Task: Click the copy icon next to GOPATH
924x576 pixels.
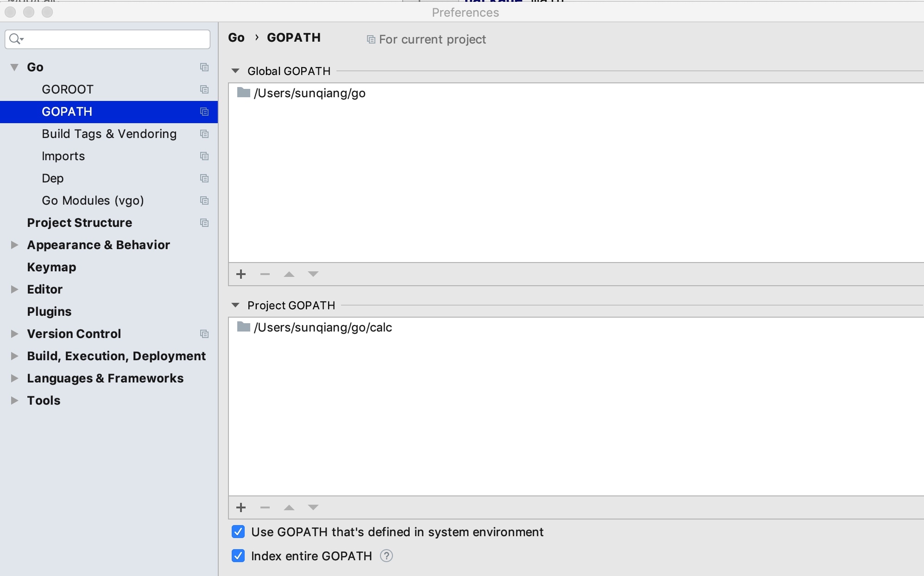Action: click(x=204, y=111)
